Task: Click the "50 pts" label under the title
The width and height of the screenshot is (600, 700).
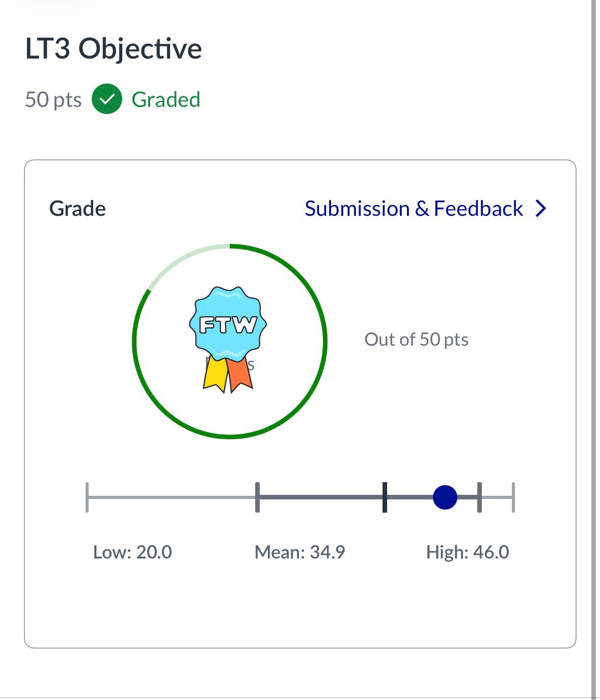Action: point(53,100)
